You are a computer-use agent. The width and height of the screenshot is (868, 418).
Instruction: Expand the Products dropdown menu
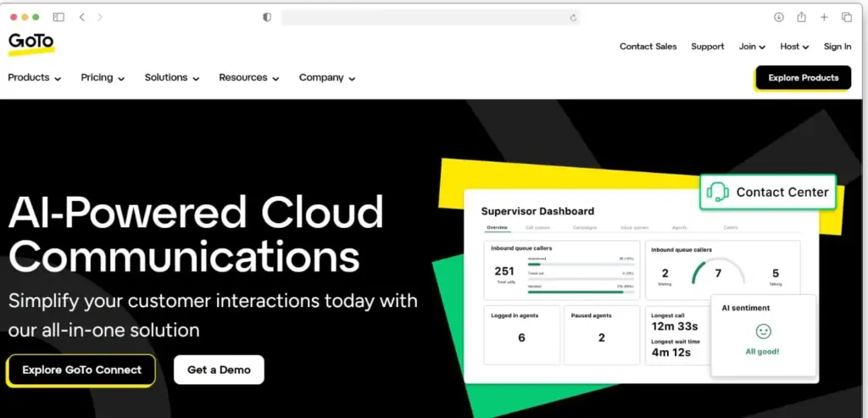pos(35,78)
